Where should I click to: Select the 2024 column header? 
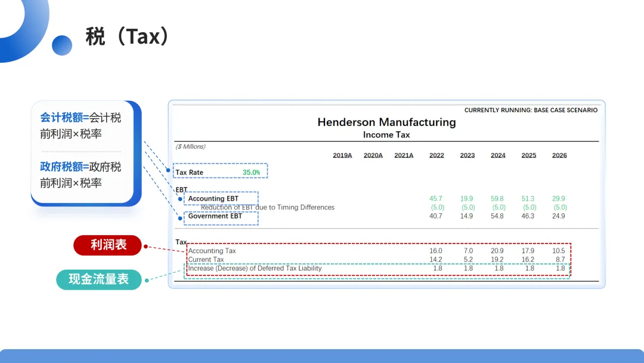point(498,155)
